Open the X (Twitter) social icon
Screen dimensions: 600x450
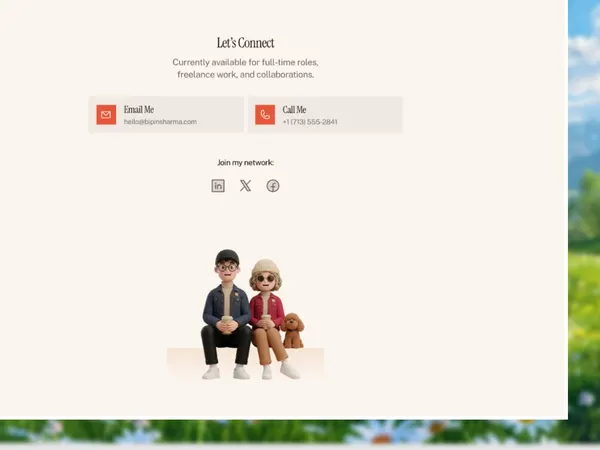[245, 186]
